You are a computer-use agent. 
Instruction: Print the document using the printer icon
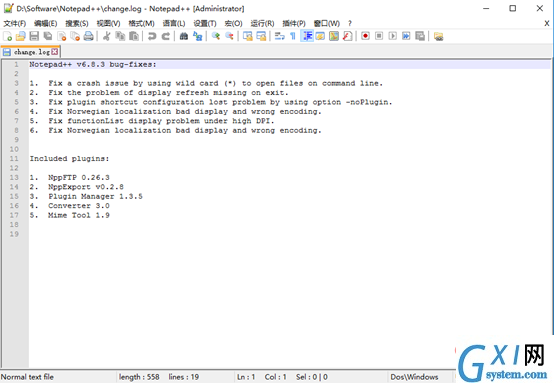(88, 36)
